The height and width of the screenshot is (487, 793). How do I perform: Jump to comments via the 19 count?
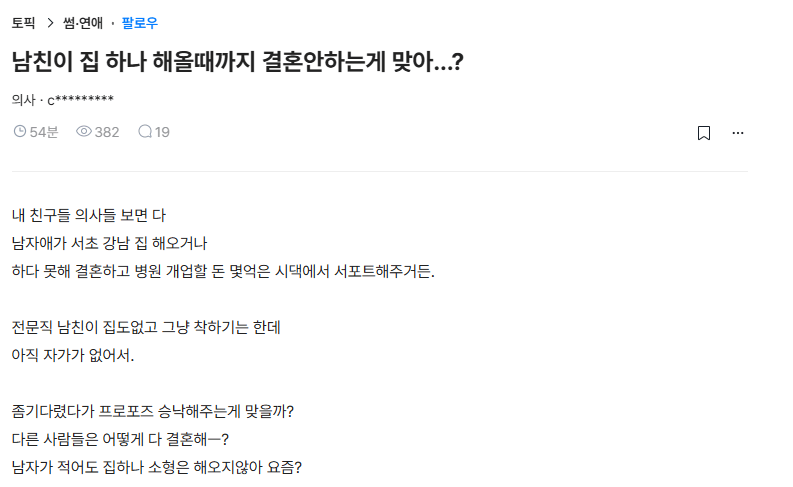pos(162,131)
